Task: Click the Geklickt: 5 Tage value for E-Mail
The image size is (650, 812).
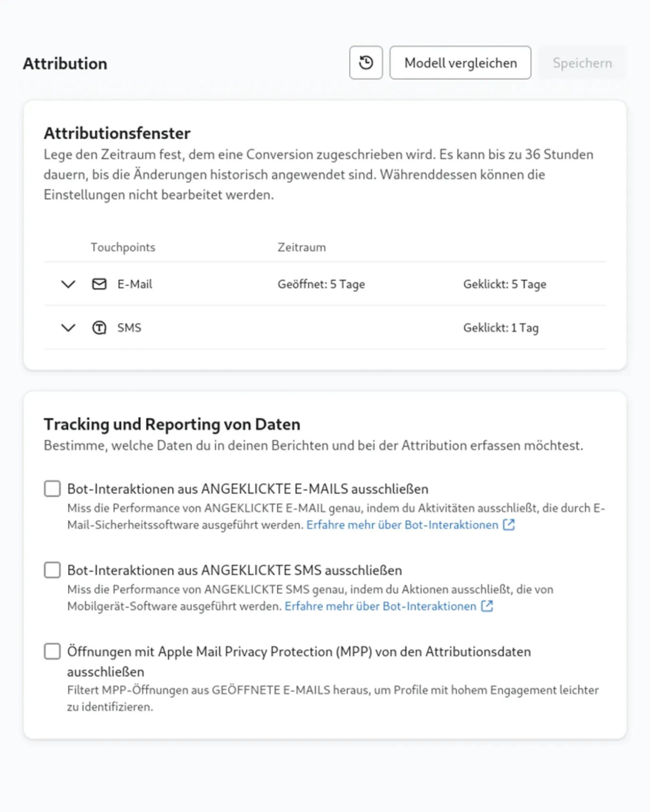Action: point(504,284)
